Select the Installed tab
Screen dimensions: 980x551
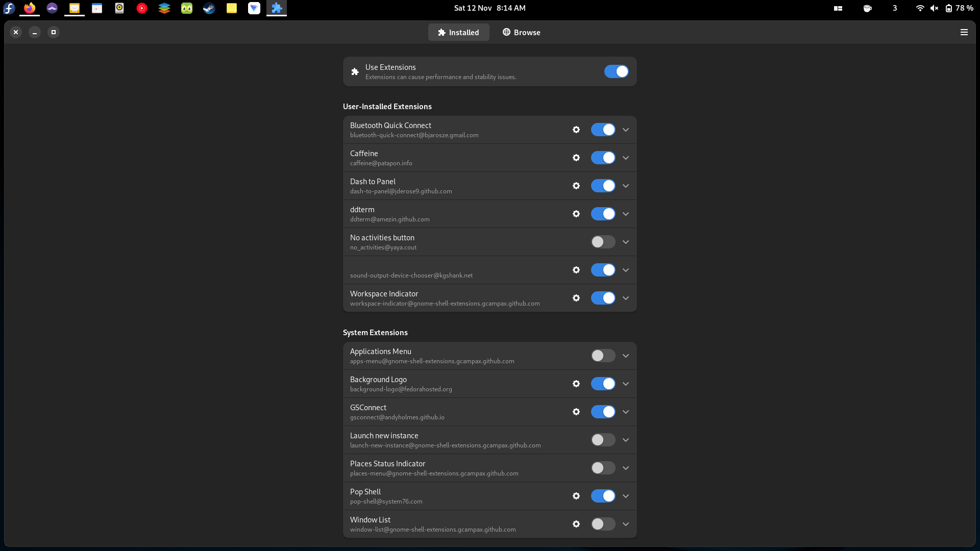click(458, 32)
